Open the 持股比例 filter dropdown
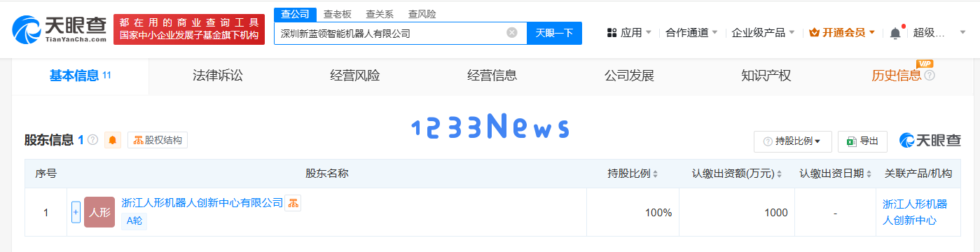 pos(793,141)
